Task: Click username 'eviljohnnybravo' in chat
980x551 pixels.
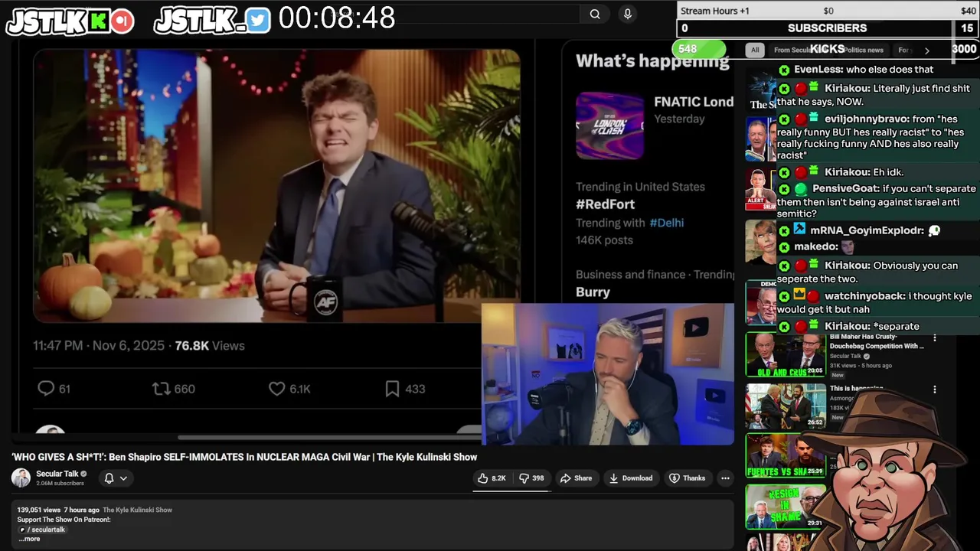Action: tap(866, 119)
